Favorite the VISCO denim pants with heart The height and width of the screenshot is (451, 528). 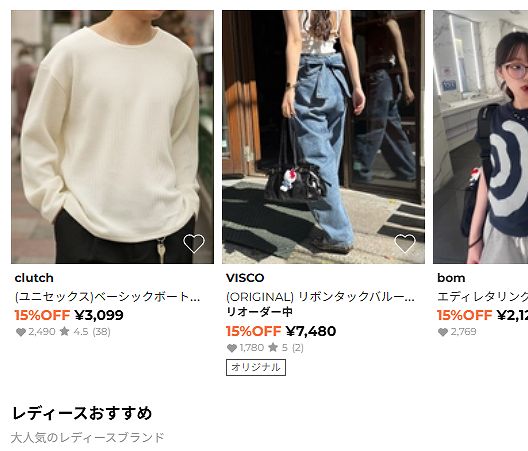(405, 244)
